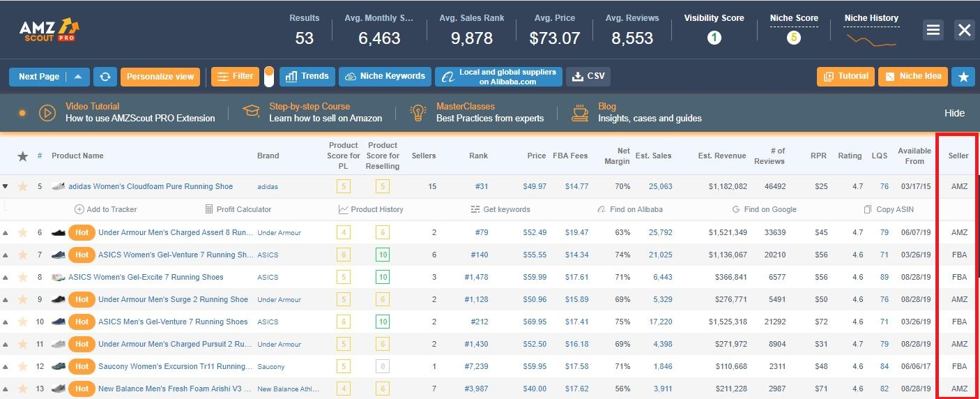Viewport: 980px width, 399px height.
Task: Click the AMZScout PRO logo
Action: tap(48, 30)
